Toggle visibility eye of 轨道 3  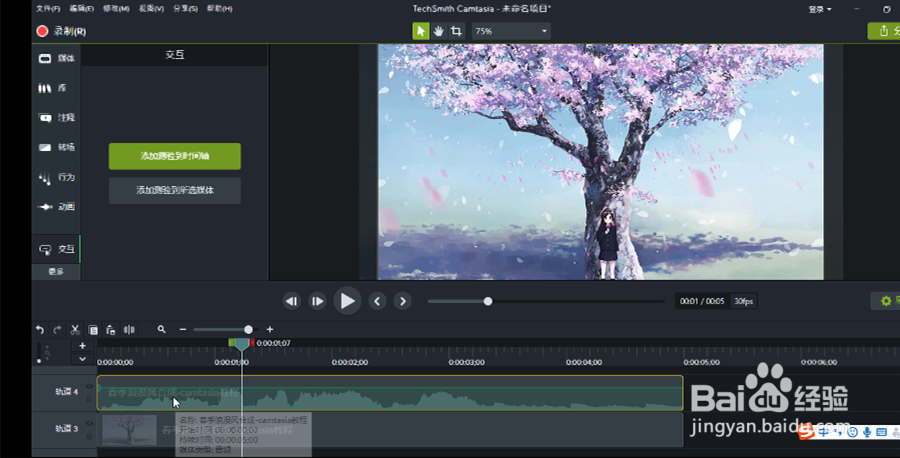pyautogui.click(x=89, y=424)
